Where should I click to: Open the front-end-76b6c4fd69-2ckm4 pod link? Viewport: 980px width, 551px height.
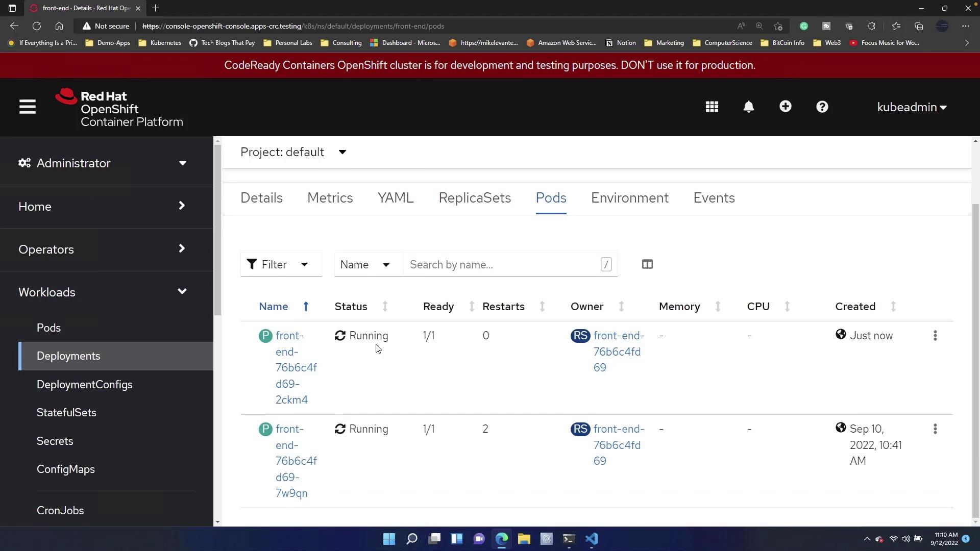coord(296,367)
